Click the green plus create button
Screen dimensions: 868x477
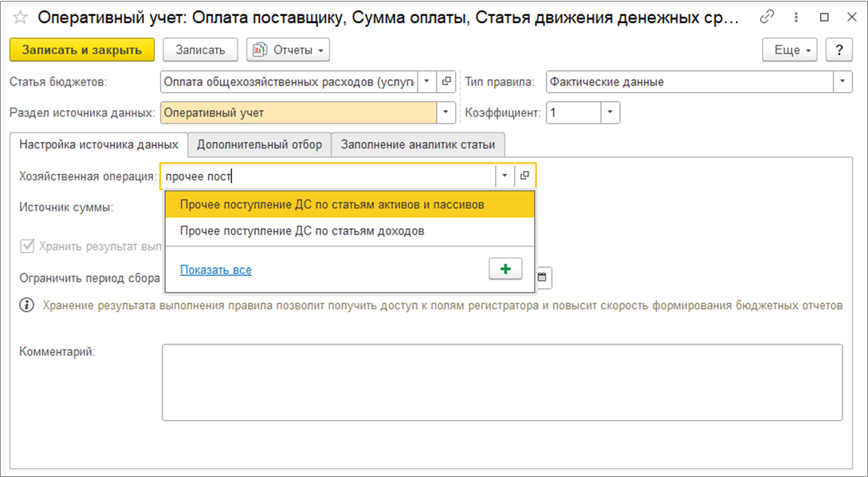(x=505, y=270)
